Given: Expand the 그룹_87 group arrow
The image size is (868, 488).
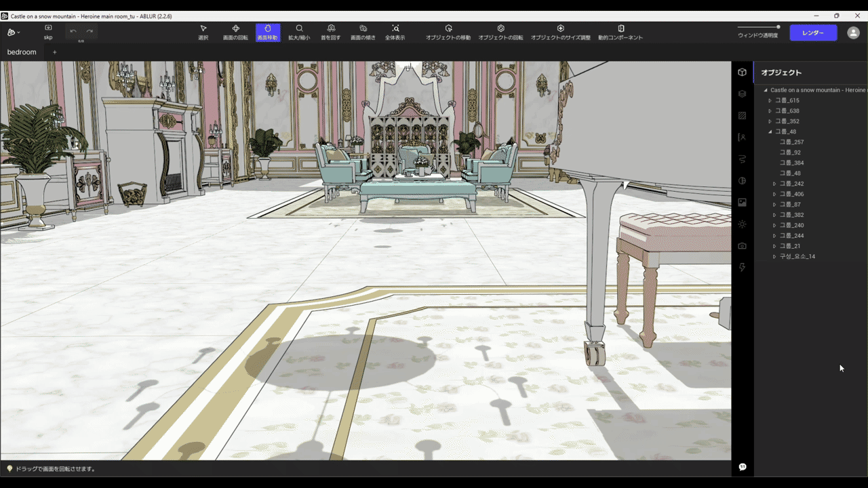Looking at the screenshot, I should (775, 204).
